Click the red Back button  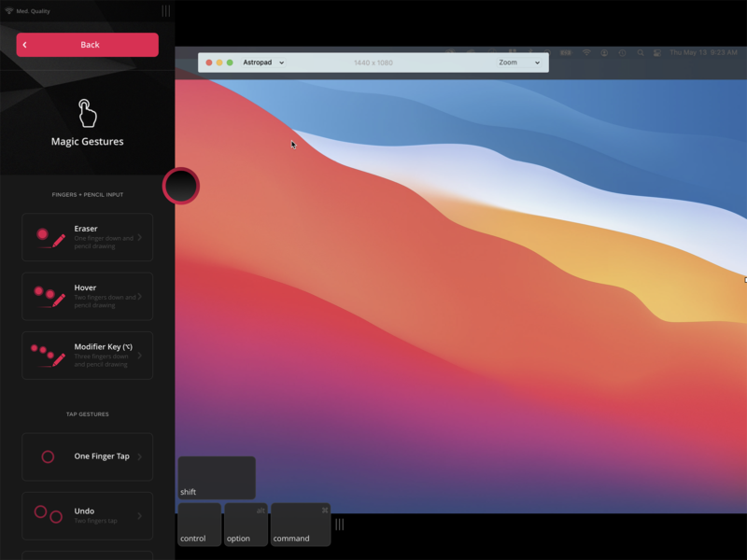pyautogui.click(x=87, y=45)
